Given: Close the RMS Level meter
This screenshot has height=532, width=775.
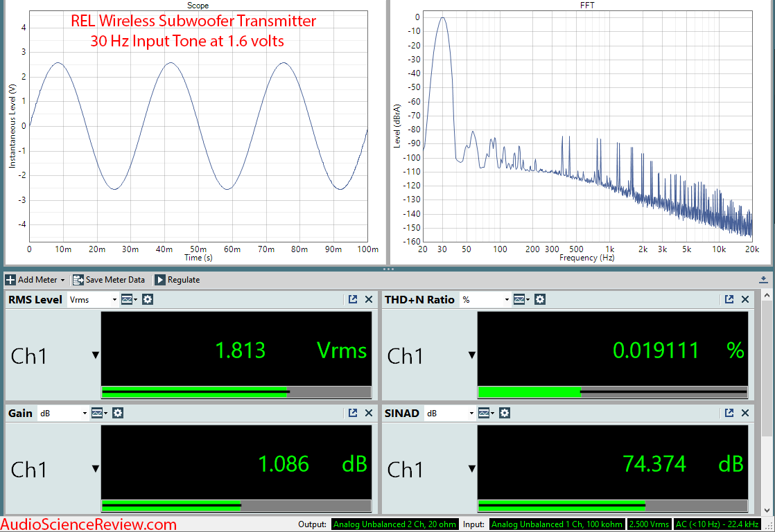Looking at the screenshot, I should tap(369, 299).
